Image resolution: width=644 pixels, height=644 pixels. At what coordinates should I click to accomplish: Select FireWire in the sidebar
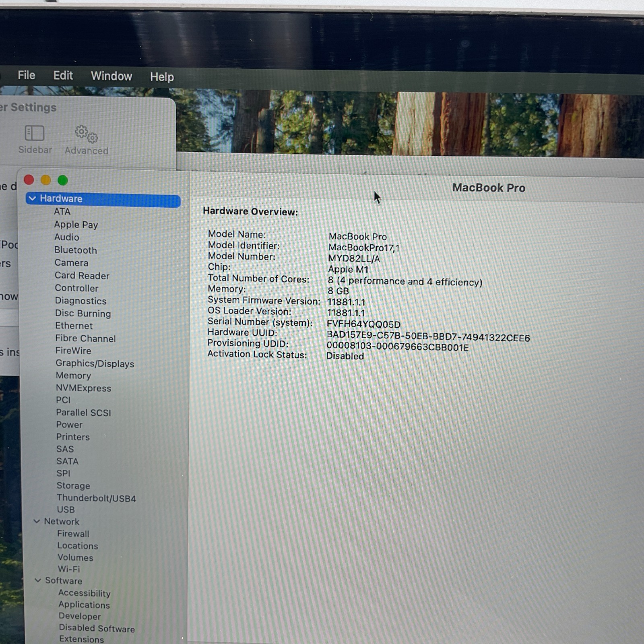73,351
